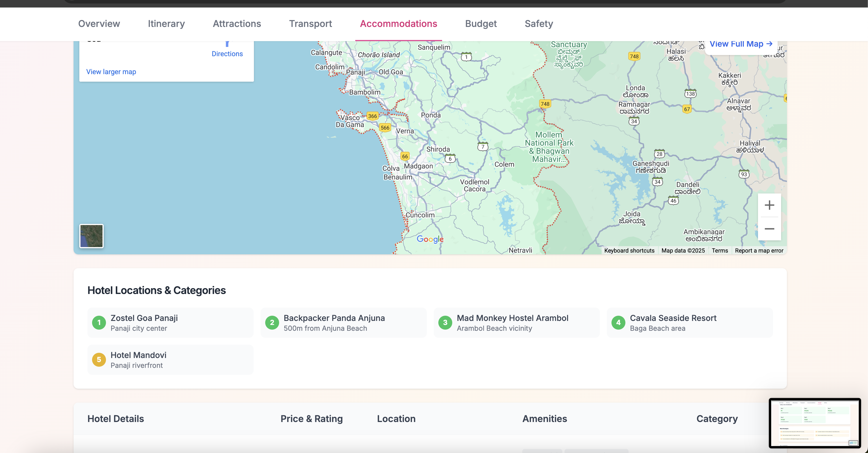
Task: Click the number 2 green marker badge
Action: [x=272, y=323]
